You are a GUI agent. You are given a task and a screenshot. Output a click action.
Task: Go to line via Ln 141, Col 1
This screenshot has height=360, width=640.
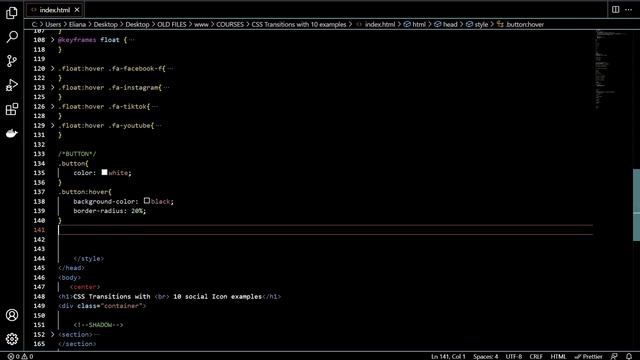click(x=448, y=356)
